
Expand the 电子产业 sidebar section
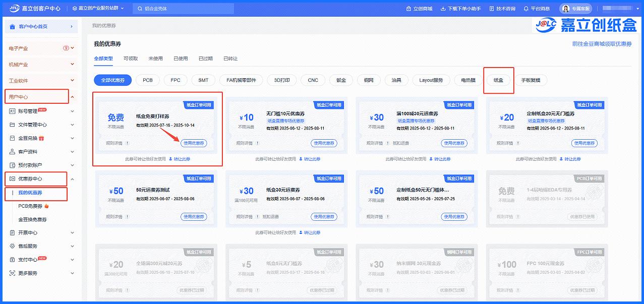[x=72, y=48]
